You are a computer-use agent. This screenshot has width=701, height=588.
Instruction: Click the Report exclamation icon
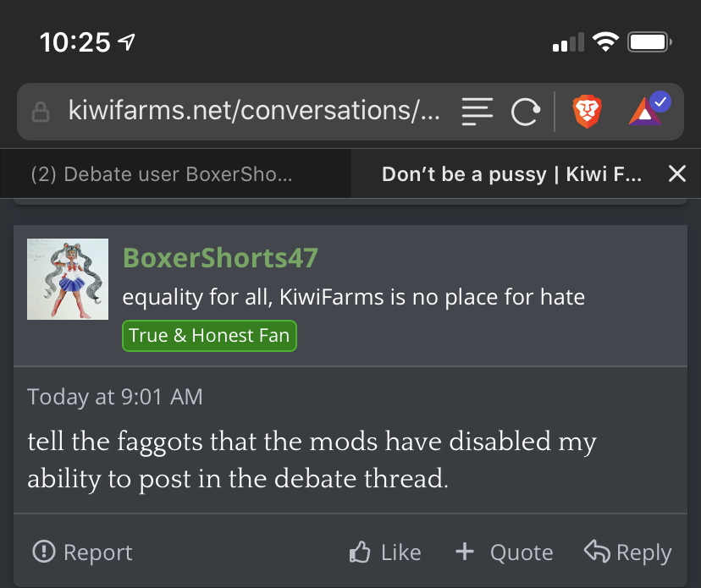coord(44,551)
